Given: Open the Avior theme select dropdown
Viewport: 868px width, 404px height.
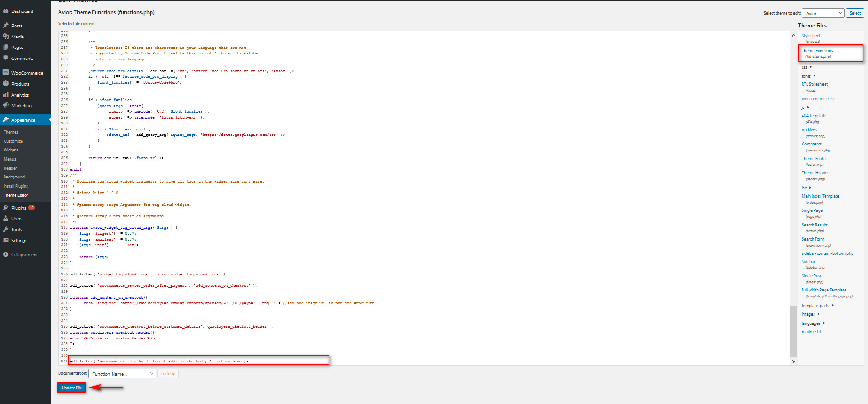Looking at the screenshot, I should click(x=823, y=13).
